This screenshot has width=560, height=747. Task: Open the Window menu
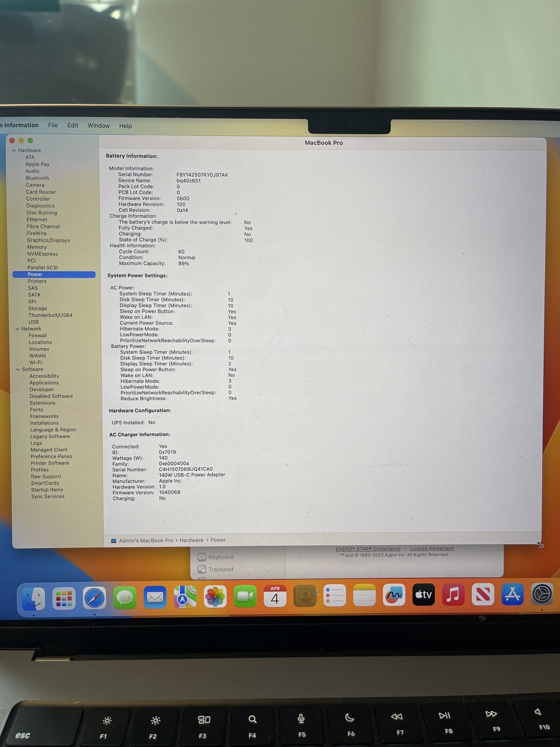click(x=98, y=126)
